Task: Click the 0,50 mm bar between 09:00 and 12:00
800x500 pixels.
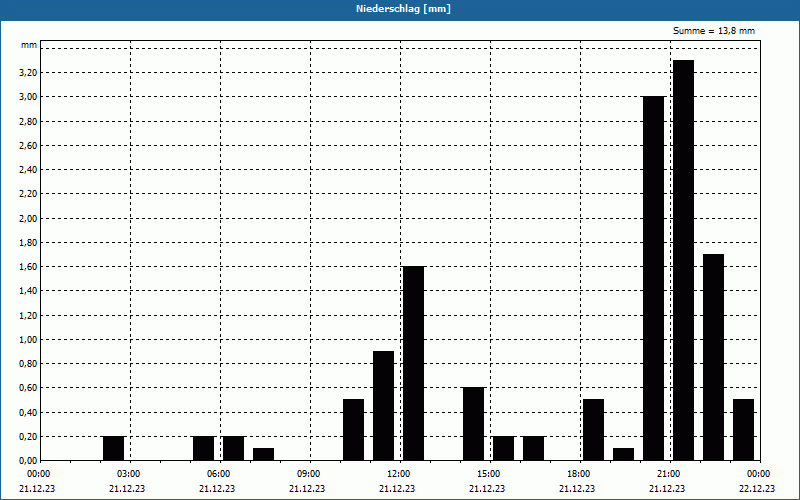Action: [x=354, y=430]
